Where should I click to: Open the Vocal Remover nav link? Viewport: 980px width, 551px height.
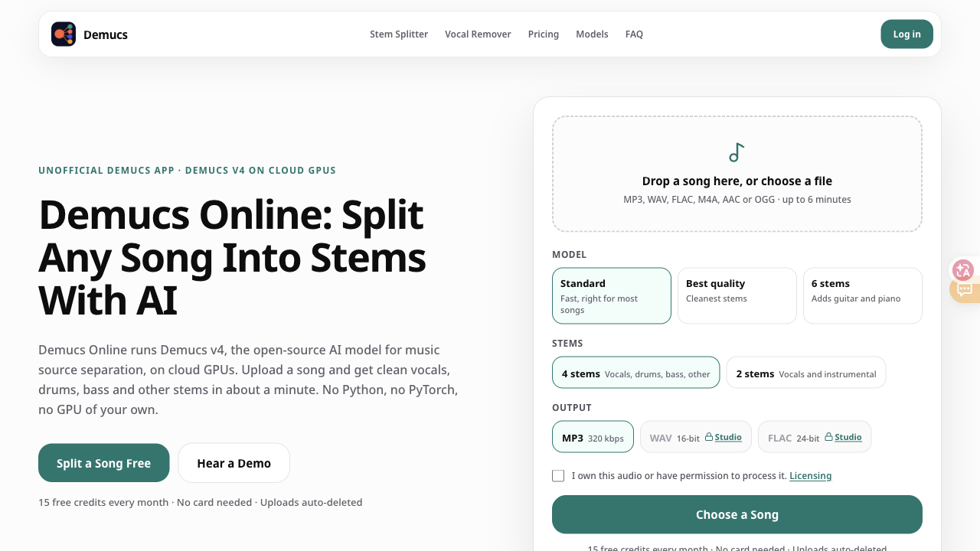[478, 34]
